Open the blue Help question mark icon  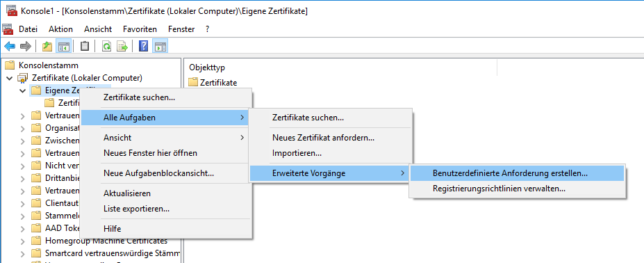point(143,46)
